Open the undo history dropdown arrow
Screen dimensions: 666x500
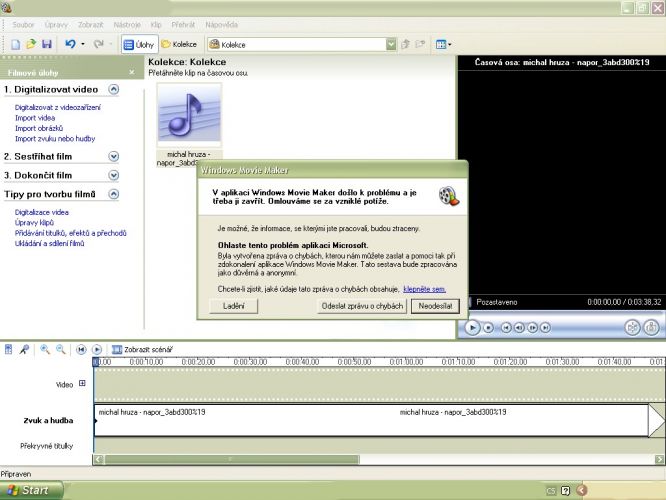click(x=83, y=44)
